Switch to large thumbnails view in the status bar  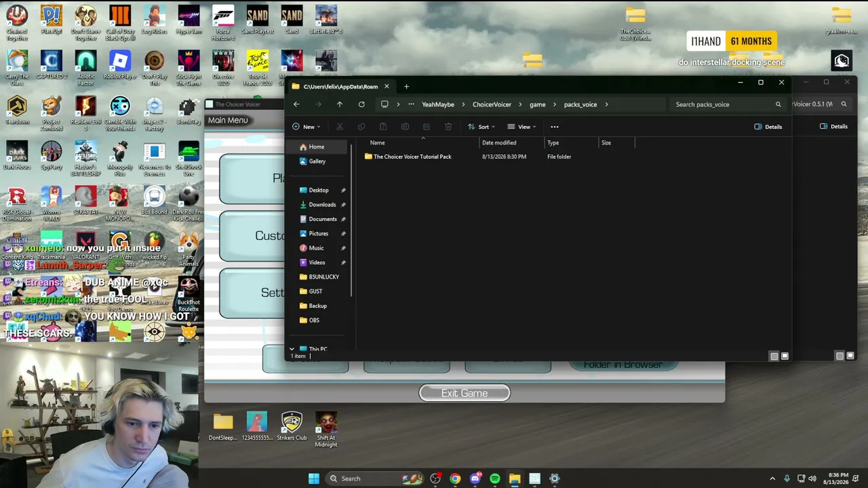pos(785,356)
